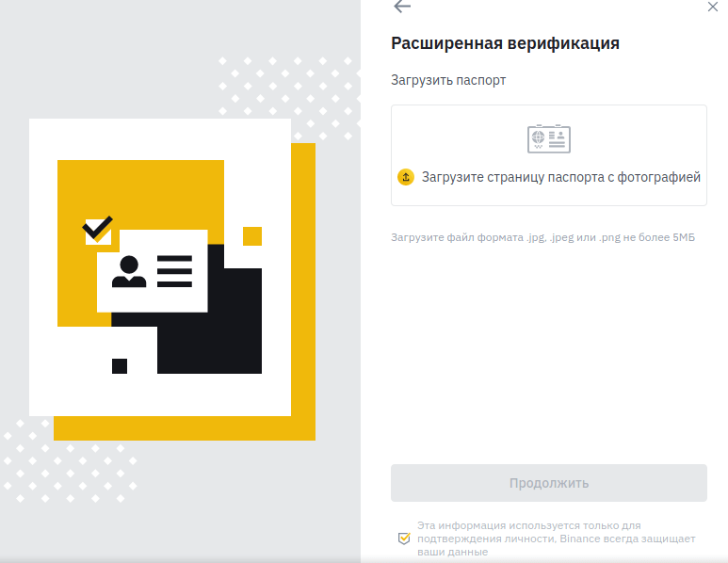This screenshot has width=728, height=563.
Task: Go back using the left arrow
Action: click(x=402, y=7)
